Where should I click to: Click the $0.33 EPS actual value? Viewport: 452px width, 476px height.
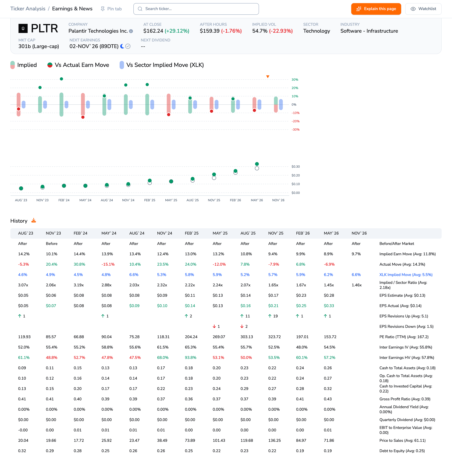pyautogui.click(x=329, y=306)
